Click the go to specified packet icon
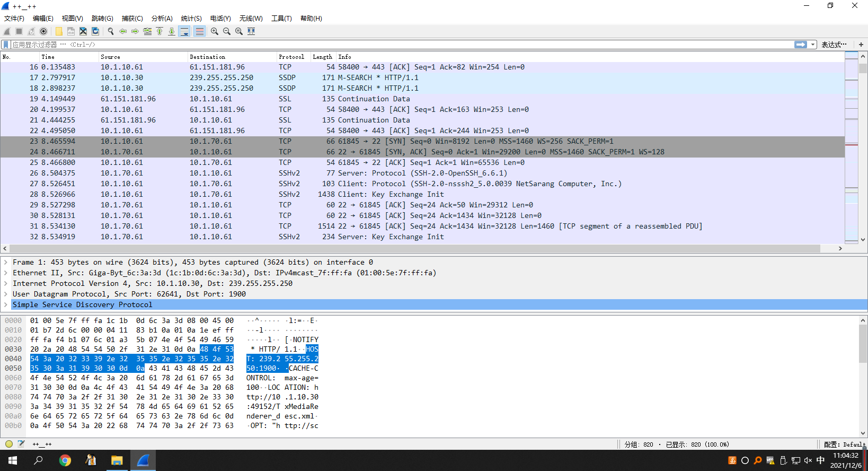This screenshot has width=868, height=471. 147,31
